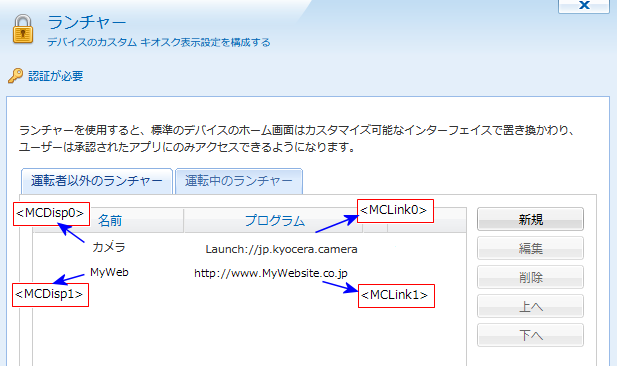617x366 pixels.
Task: Close the launcher dialog window
Action: point(584,6)
